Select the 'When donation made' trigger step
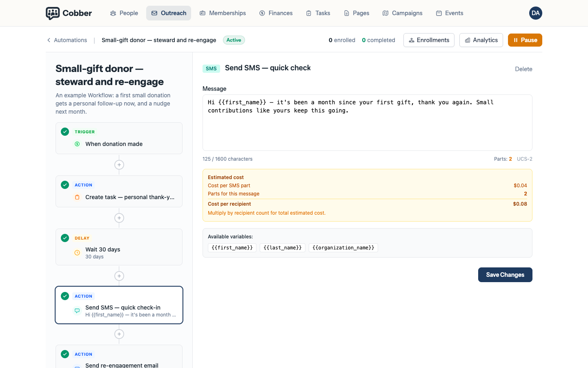Viewport: 588px width, 368px height. click(119, 138)
